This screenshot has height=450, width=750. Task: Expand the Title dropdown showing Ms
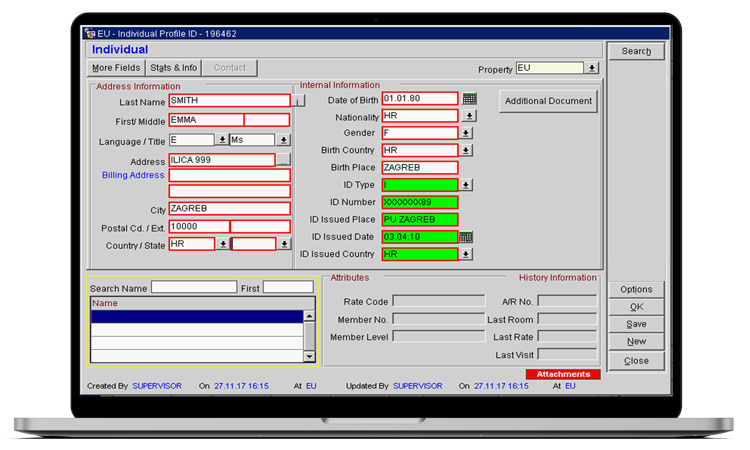(284, 140)
